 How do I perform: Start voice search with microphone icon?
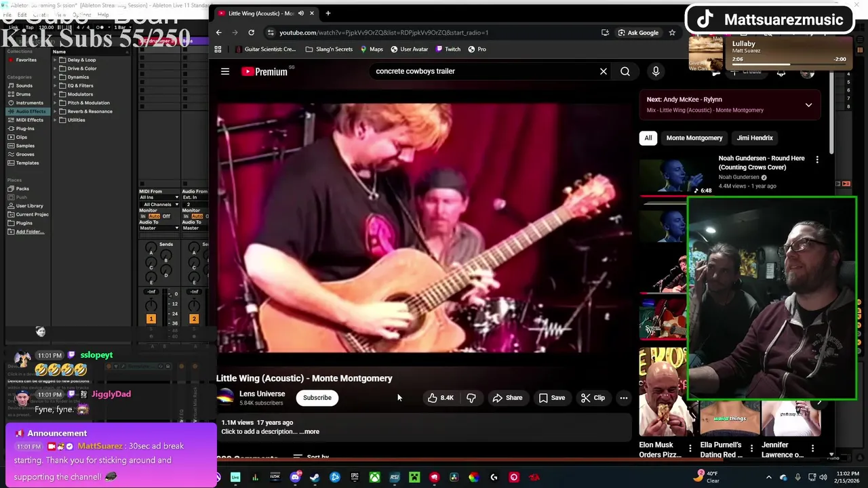656,71
